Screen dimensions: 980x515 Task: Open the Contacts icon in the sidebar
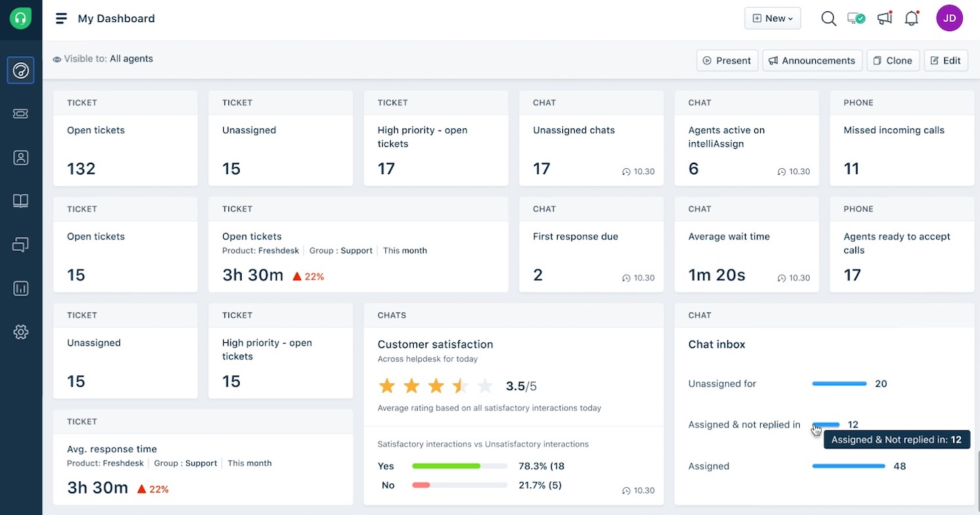click(x=21, y=158)
